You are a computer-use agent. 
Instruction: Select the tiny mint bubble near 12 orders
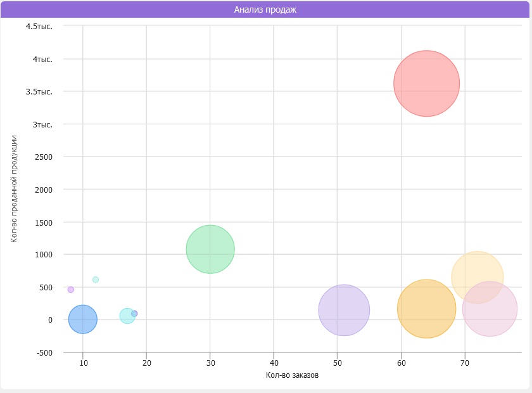[96, 280]
